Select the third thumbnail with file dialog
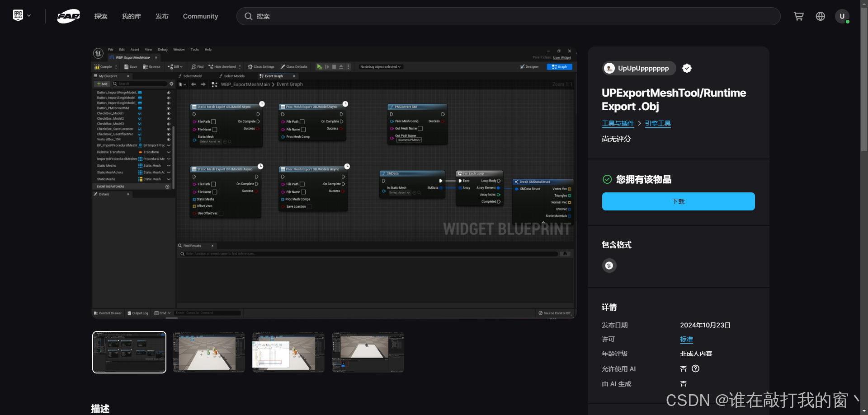 (x=288, y=352)
